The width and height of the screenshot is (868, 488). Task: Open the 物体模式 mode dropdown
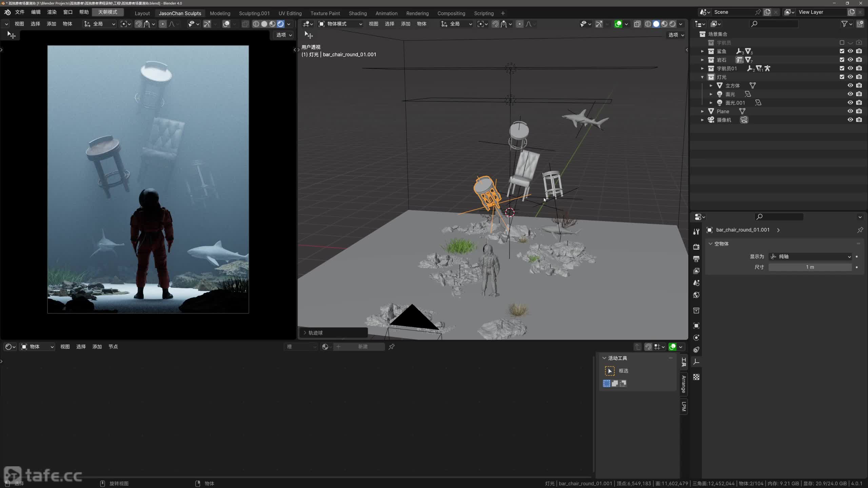coord(340,24)
